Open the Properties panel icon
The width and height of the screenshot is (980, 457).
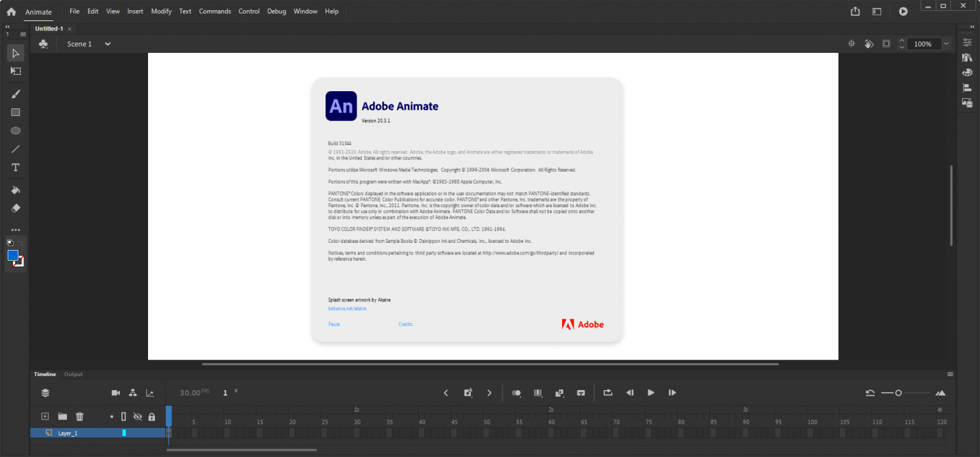967,42
